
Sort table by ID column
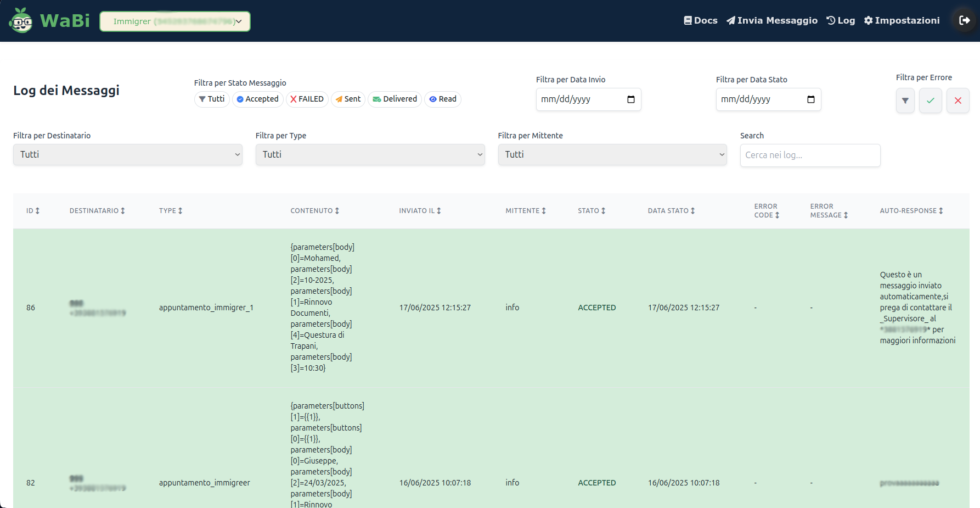pos(33,211)
